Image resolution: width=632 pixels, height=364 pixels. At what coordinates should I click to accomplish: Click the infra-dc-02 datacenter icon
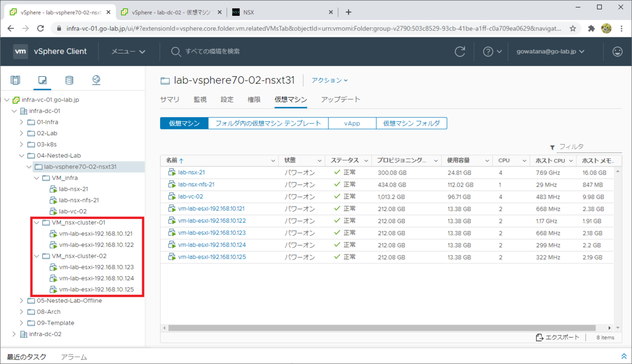pos(23,334)
